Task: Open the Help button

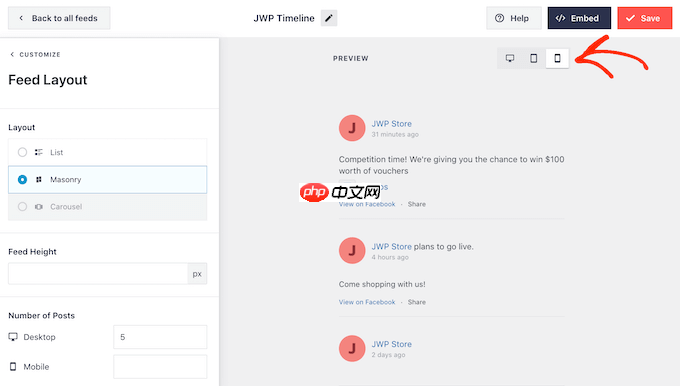Action: 514,18
